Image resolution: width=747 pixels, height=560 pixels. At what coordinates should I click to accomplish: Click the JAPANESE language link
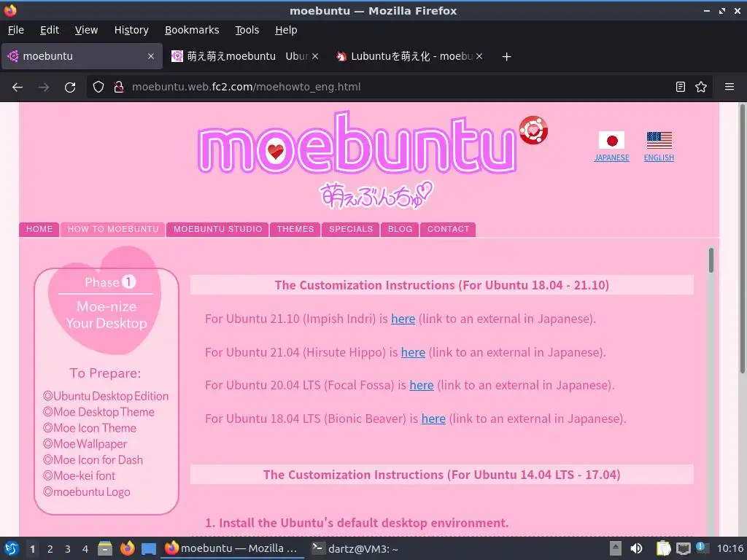[612, 157]
